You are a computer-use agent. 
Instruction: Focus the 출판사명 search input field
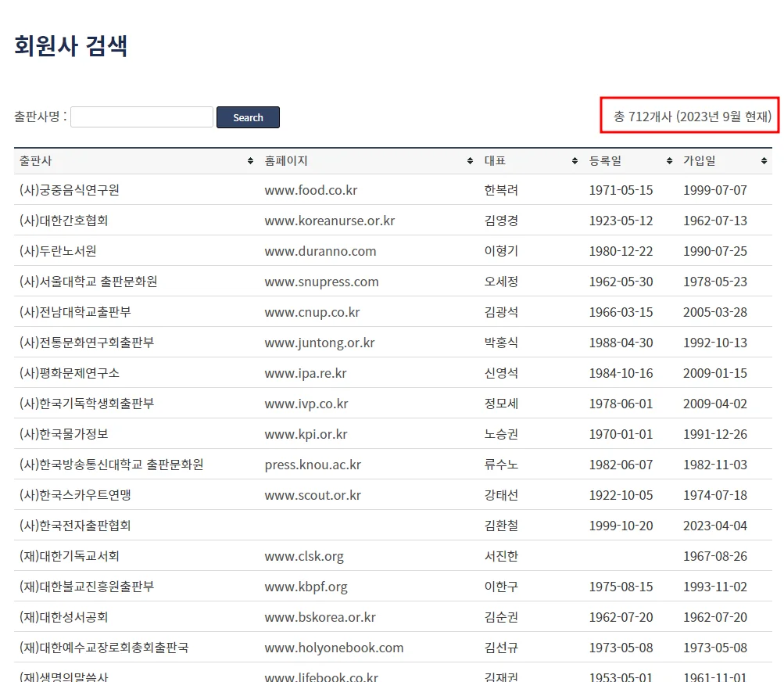click(141, 117)
